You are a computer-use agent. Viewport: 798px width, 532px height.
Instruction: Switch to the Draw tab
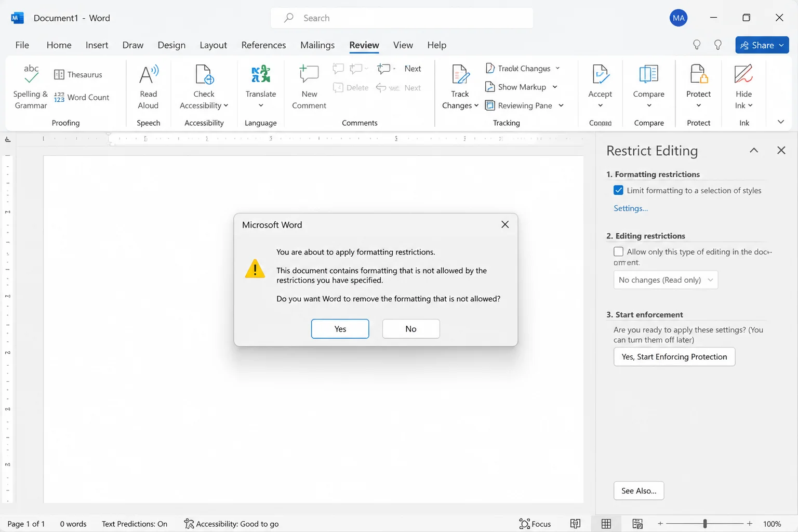pyautogui.click(x=133, y=45)
